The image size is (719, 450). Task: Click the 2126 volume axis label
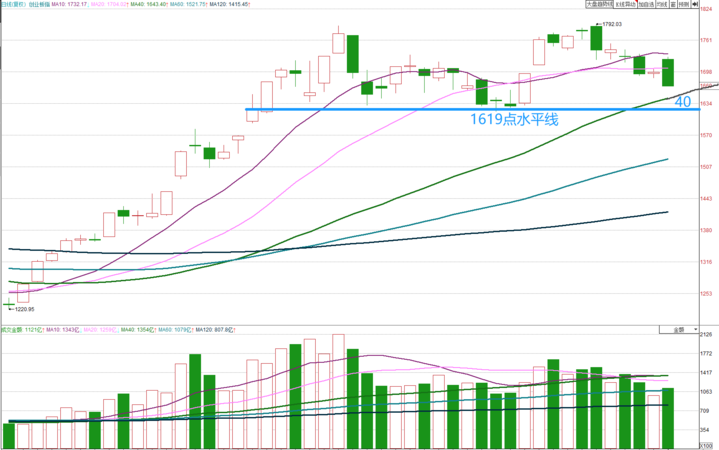[707, 334]
